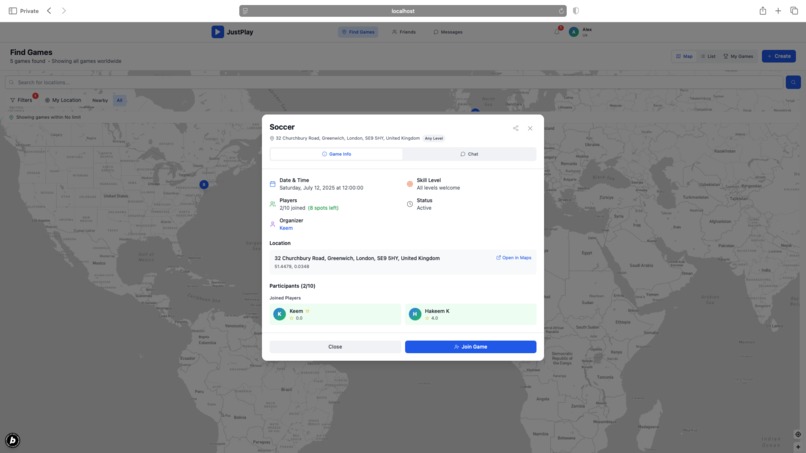Switch to List view

[x=708, y=56]
